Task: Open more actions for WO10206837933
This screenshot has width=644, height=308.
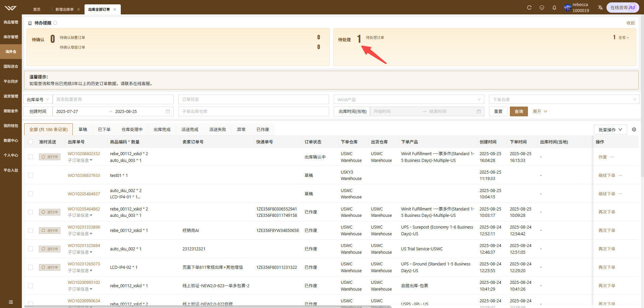Action: pyautogui.click(x=621, y=175)
